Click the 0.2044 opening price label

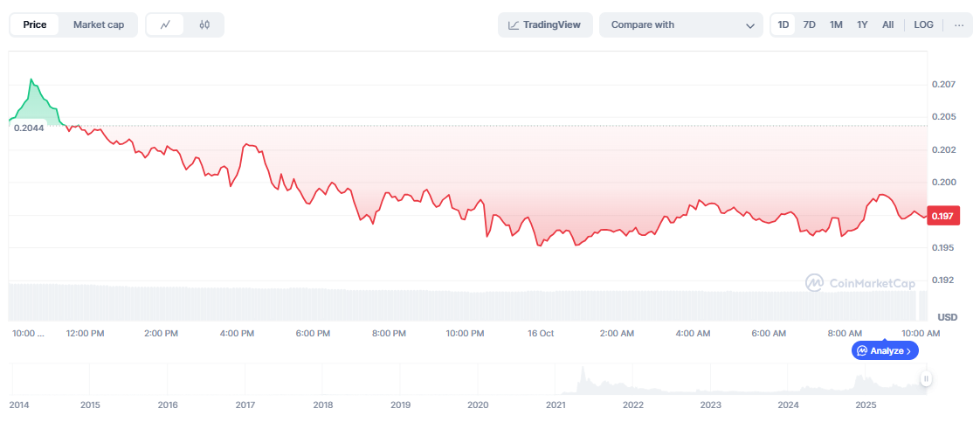click(x=29, y=128)
